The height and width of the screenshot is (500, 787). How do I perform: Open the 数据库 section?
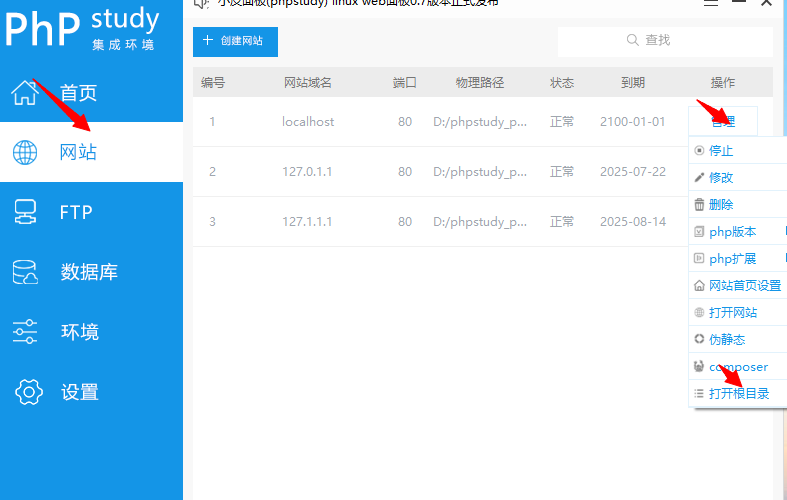[x=91, y=272]
